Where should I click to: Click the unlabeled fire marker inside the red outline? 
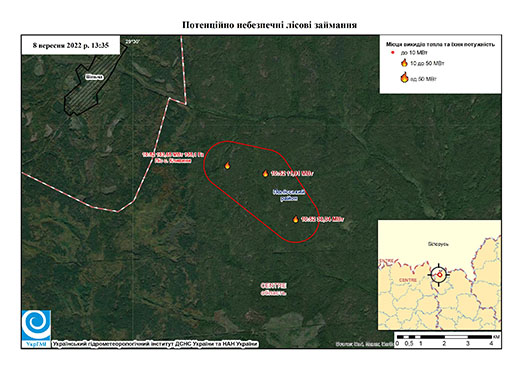(227, 165)
